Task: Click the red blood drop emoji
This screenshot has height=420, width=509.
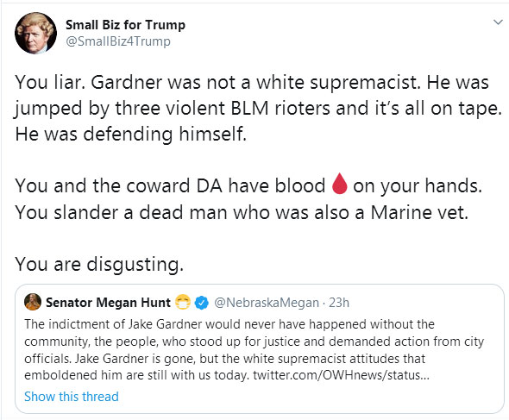Action: [340, 184]
